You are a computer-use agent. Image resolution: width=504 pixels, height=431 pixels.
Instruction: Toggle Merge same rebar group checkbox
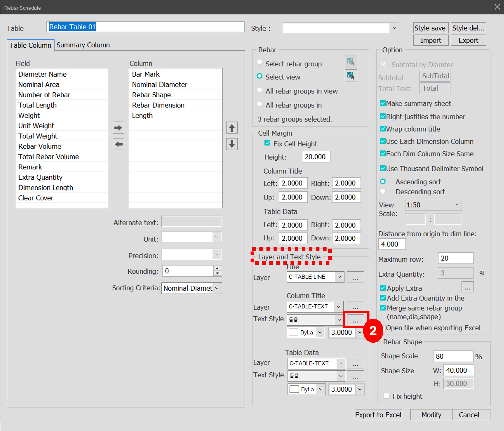[x=383, y=308]
